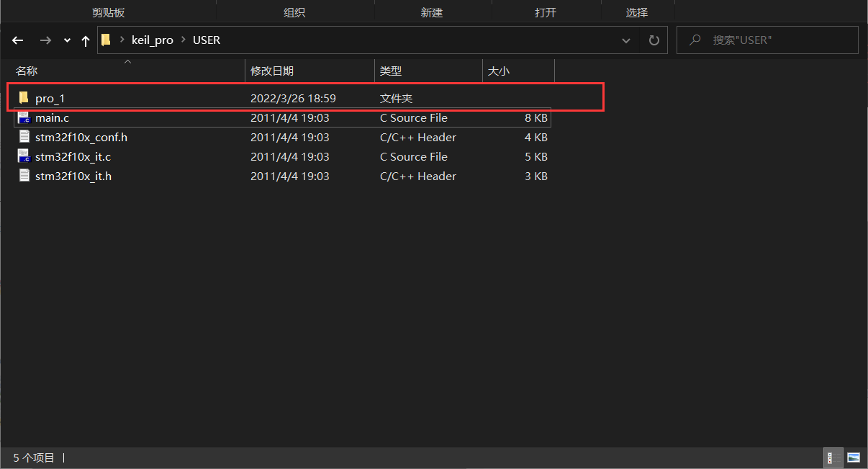Refresh the USER folder view
The height and width of the screenshot is (469, 868).
(654, 40)
